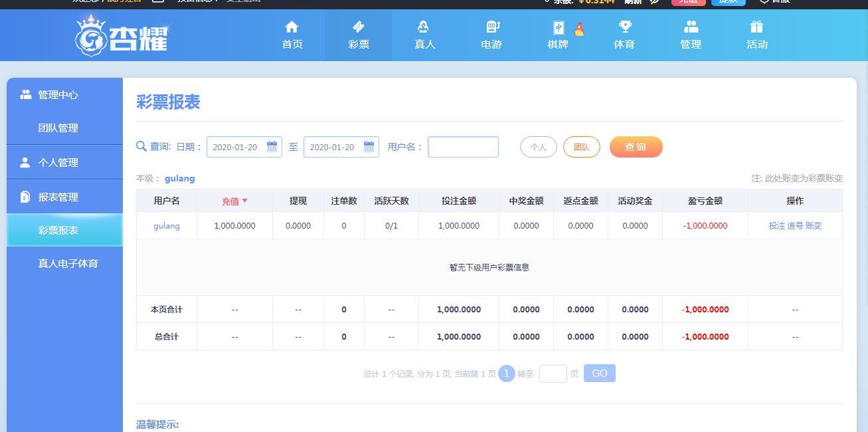This screenshot has width=868, height=432.
Task: Focus the 用户名 input field
Action: tap(463, 147)
